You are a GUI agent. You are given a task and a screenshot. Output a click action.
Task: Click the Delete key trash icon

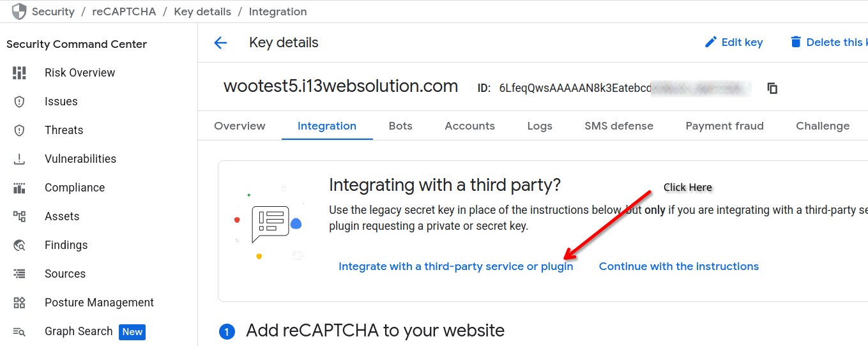(795, 42)
